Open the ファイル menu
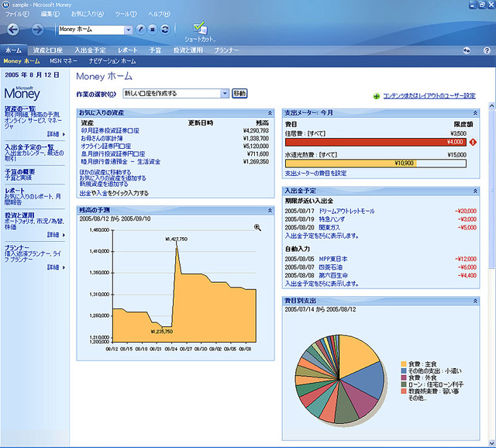The image size is (496, 448). click(17, 14)
